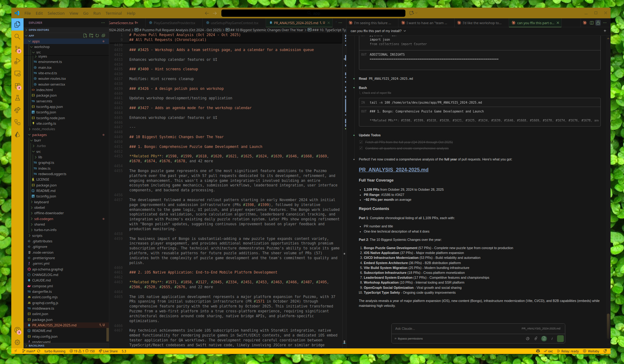This screenshot has width=624, height=364.
Task: Open the Search view in activity bar
Action: click(x=17, y=37)
